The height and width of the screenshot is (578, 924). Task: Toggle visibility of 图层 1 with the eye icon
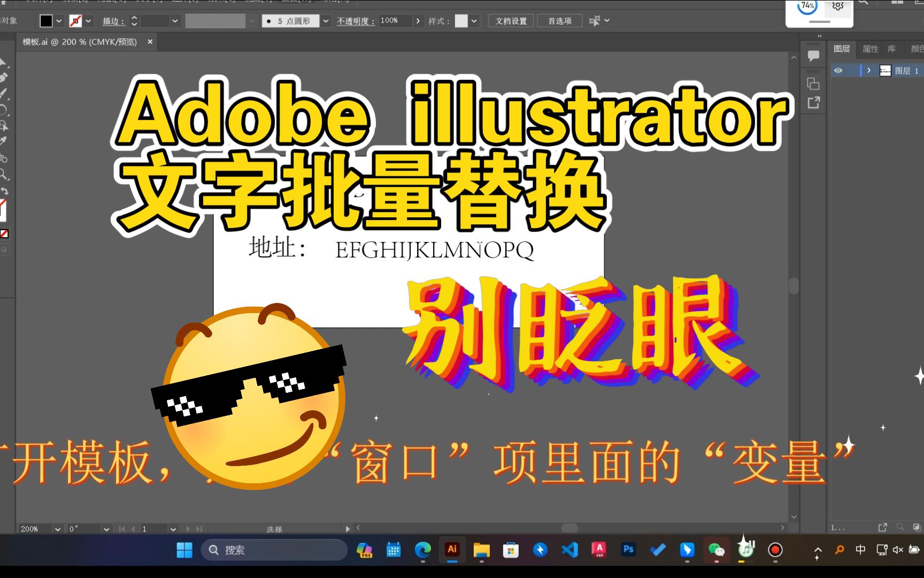point(838,71)
